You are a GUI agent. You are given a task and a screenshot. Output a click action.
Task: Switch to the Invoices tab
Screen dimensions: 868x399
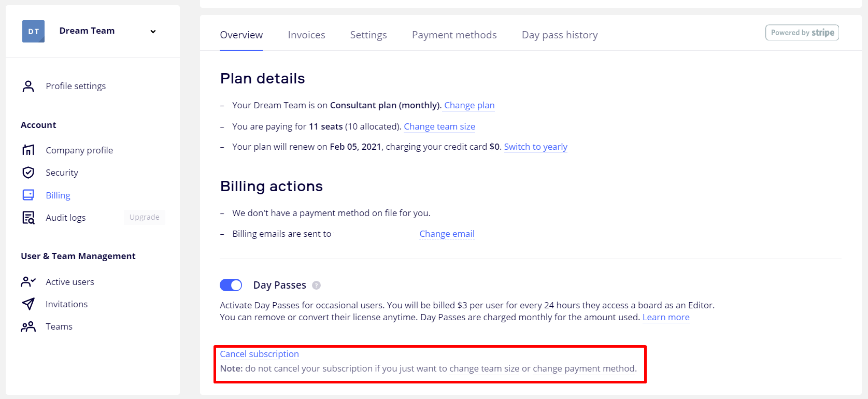pos(306,35)
